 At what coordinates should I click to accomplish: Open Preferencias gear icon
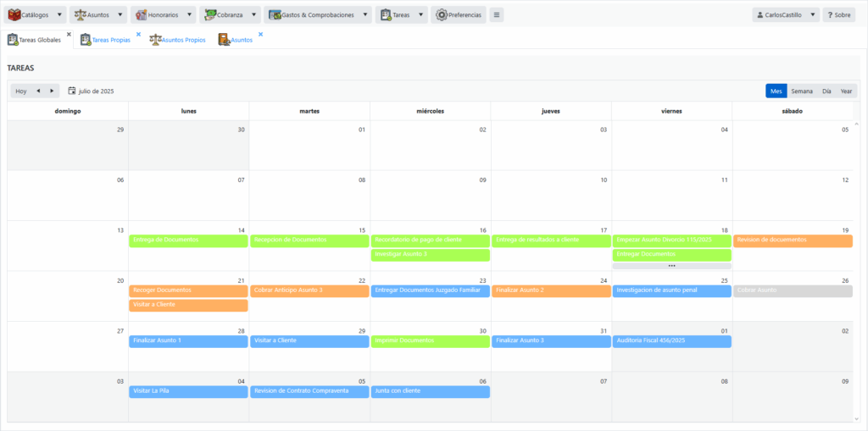(x=441, y=15)
